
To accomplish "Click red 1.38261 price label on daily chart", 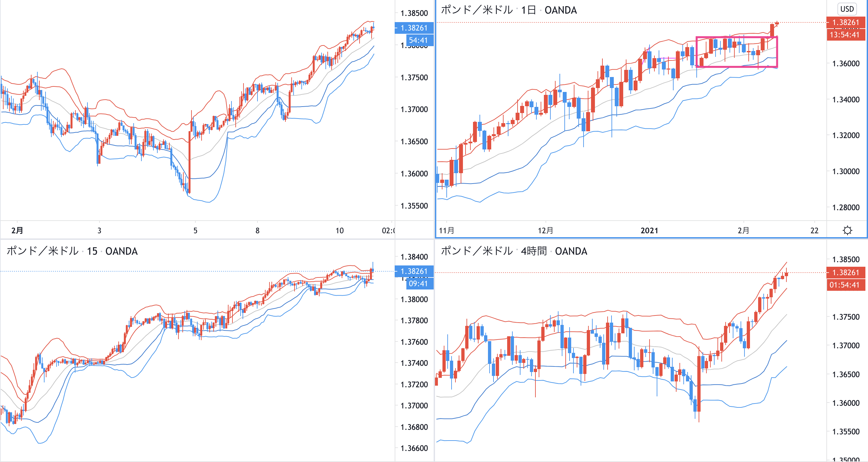I will (x=846, y=22).
